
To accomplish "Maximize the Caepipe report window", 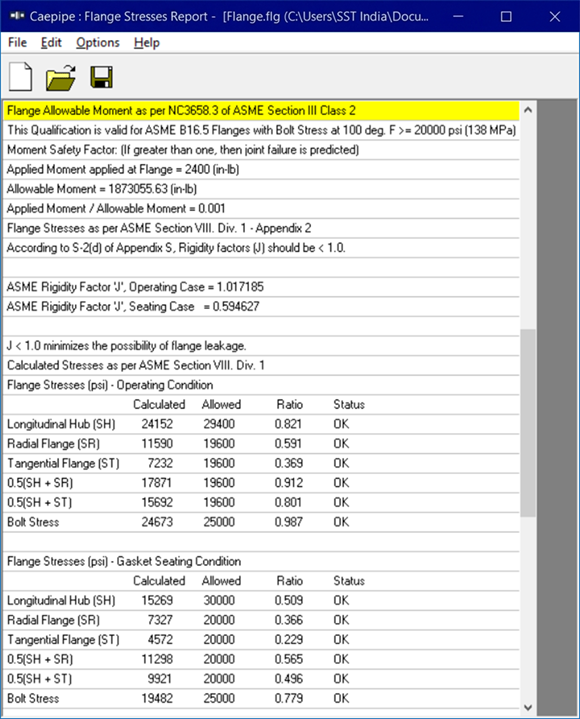I will [506, 17].
